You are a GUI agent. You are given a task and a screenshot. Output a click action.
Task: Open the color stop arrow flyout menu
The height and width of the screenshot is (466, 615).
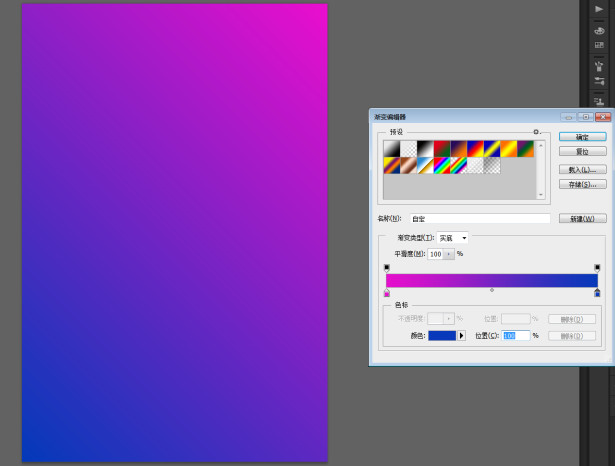(462, 336)
